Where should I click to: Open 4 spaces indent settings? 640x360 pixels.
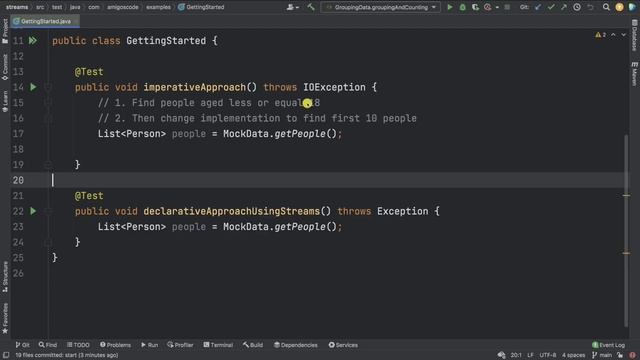point(573,355)
